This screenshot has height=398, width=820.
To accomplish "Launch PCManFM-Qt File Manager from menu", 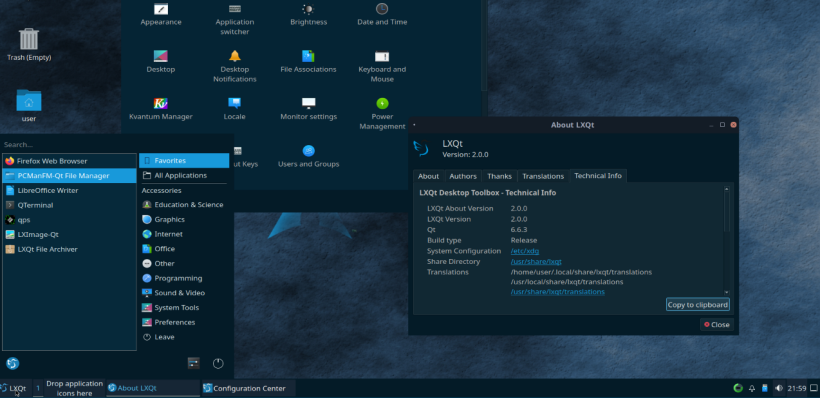I will tap(69, 176).
